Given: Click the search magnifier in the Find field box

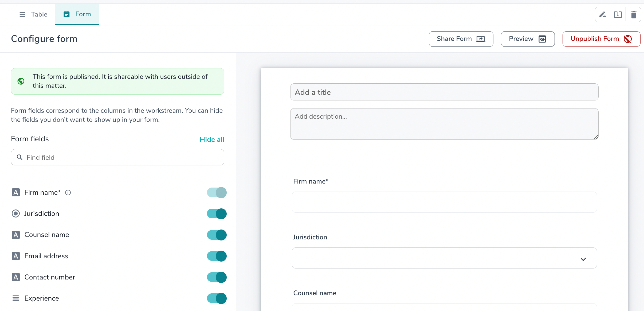Looking at the screenshot, I should coord(19,157).
